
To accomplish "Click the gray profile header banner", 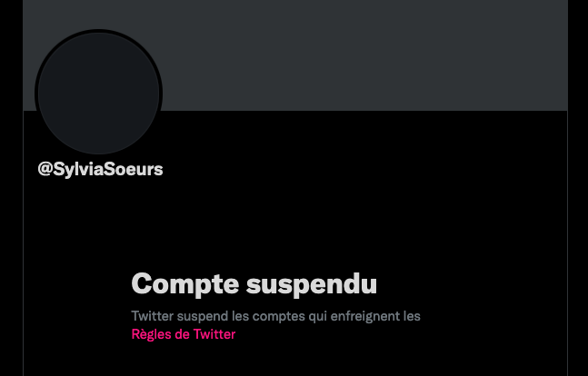I will pyautogui.click(x=295, y=55).
